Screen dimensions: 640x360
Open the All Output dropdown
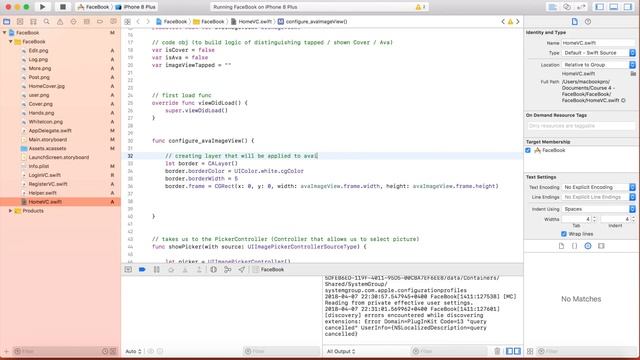click(341, 351)
